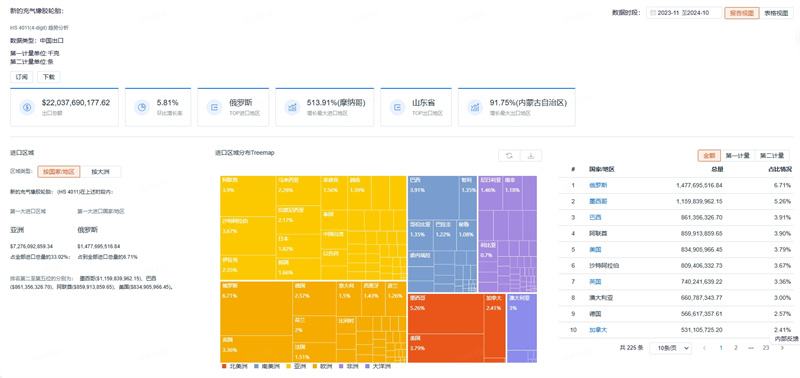This screenshot has width=800, height=378.
Task: Click the 占比情况 column header
Action: click(780, 169)
